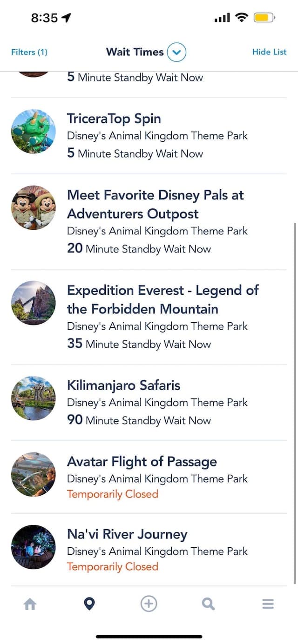Tap the Kilimanjaro Safaris thumbnail image
The width and height of the screenshot is (298, 644).
point(34,398)
